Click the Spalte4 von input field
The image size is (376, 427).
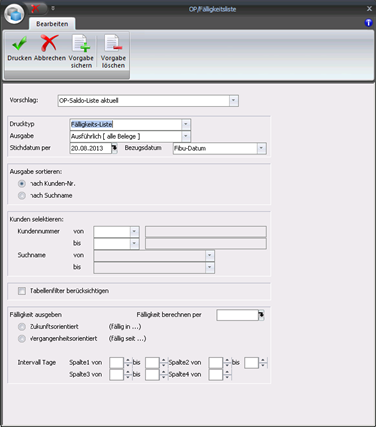(x=216, y=375)
